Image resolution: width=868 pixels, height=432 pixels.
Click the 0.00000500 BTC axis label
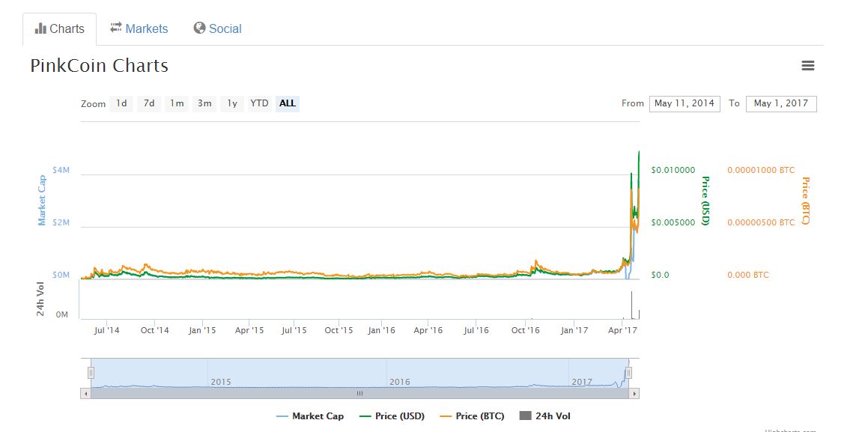tap(761, 223)
